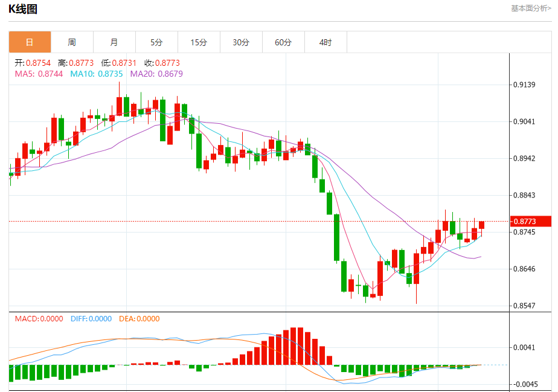Open the 4时 four-hour tab
The width and height of the screenshot is (558, 392).
tap(325, 42)
